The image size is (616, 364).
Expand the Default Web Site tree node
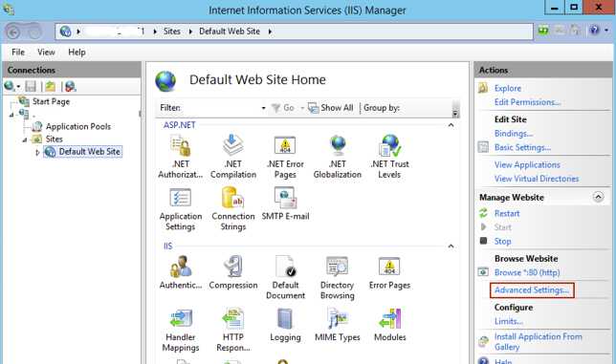(x=37, y=152)
